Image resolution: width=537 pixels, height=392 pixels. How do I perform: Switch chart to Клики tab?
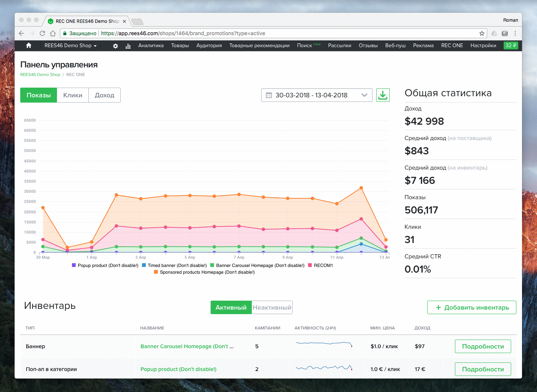[x=73, y=95]
